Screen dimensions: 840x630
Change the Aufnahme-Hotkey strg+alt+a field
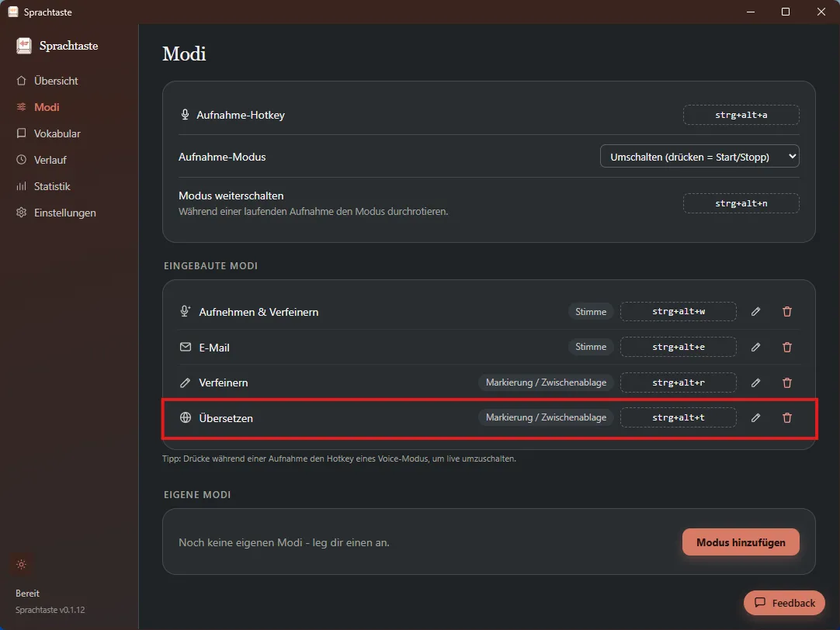coord(741,115)
